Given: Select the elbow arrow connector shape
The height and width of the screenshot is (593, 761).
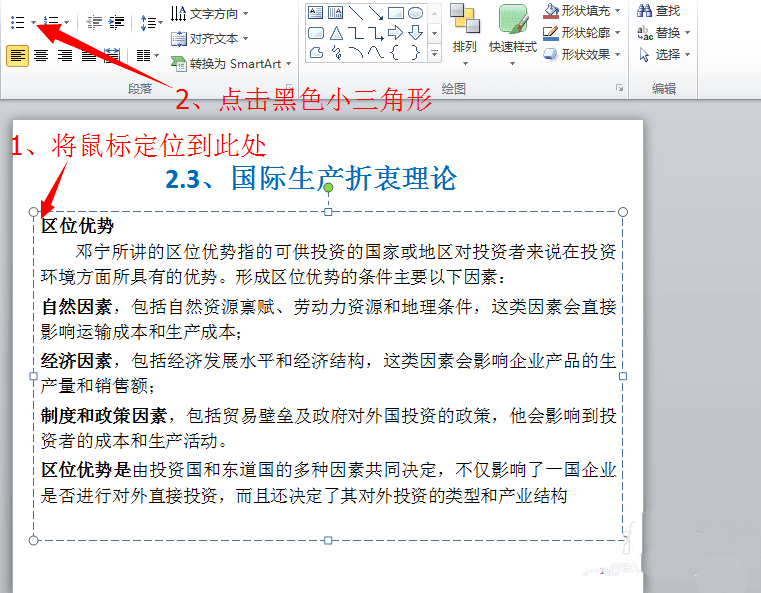Looking at the screenshot, I should click(376, 33).
